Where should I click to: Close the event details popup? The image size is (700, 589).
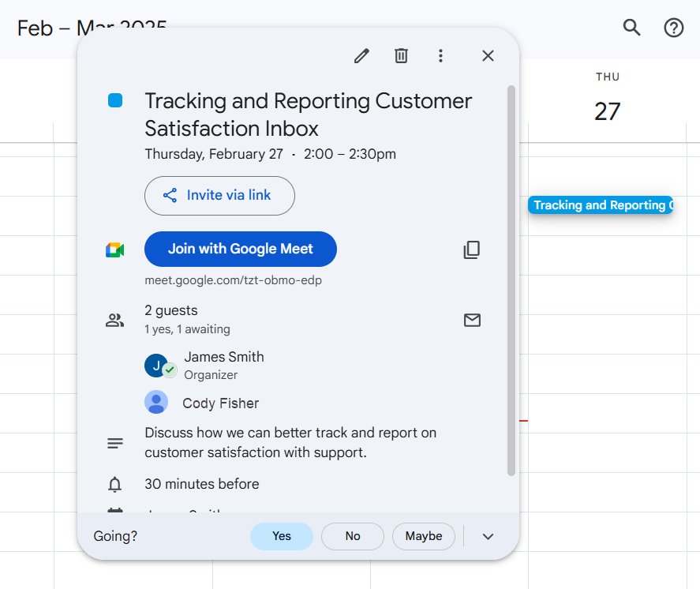(x=488, y=55)
